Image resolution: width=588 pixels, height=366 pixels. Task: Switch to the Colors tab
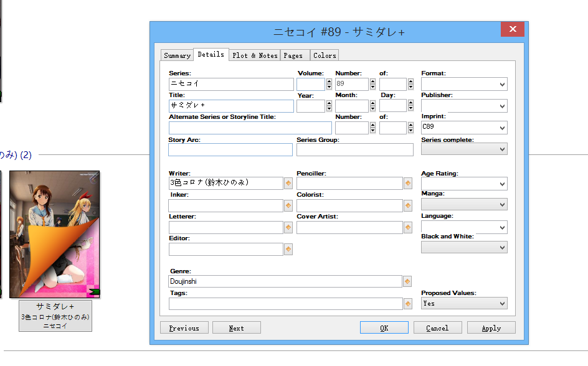[325, 55]
